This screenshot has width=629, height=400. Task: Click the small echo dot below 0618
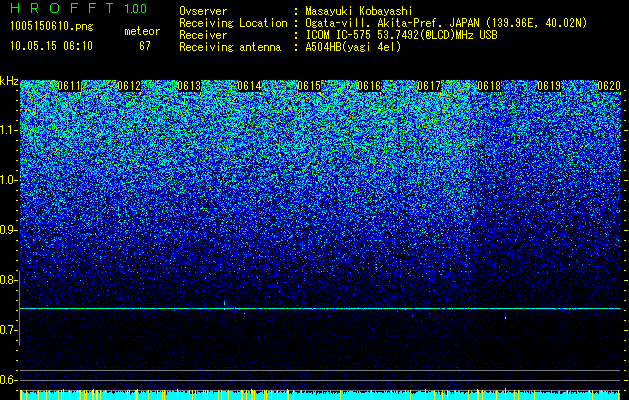pyautogui.click(x=505, y=318)
